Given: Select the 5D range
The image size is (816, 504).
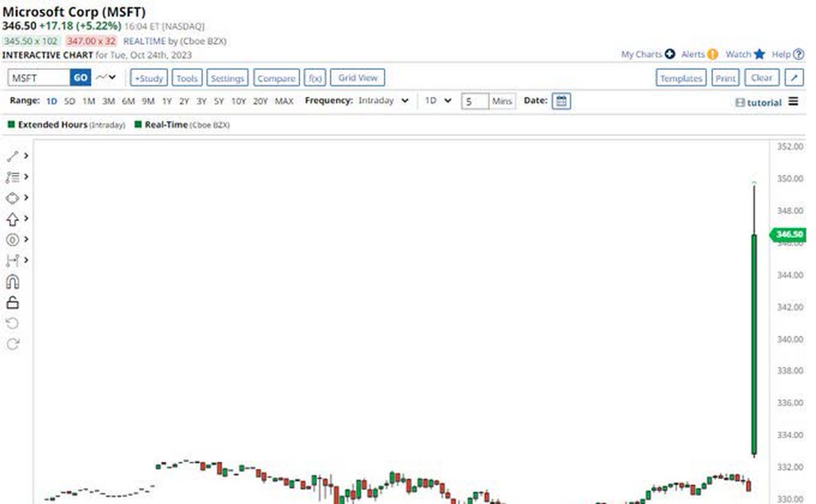Looking at the screenshot, I should click(70, 101).
